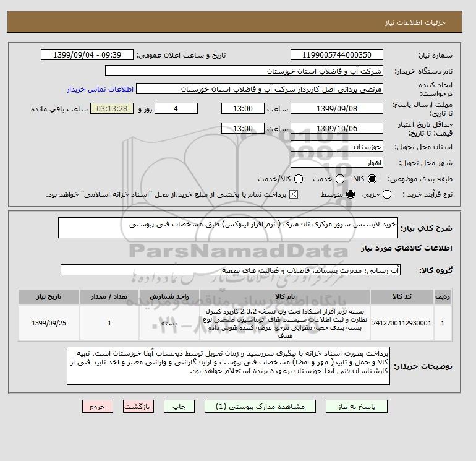Screen dimensions: 476x461
Task: Click the delivery province field خوزستان
Action: pos(337,147)
